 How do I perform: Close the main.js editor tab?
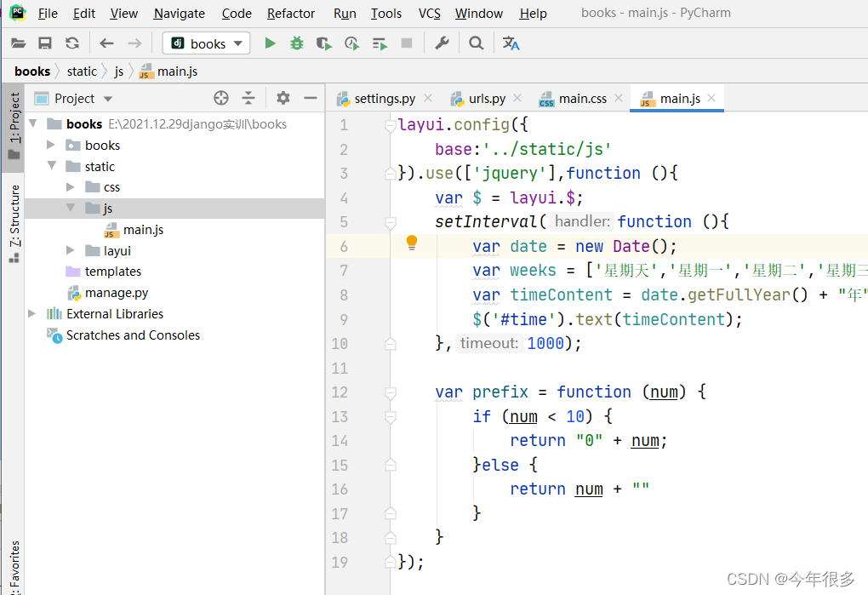point(711,98)
